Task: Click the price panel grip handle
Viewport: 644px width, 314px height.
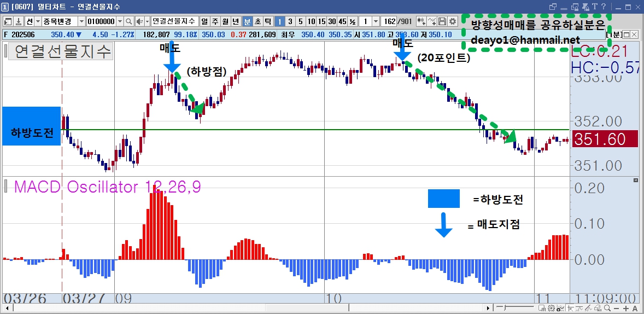Action: (5, 51)
